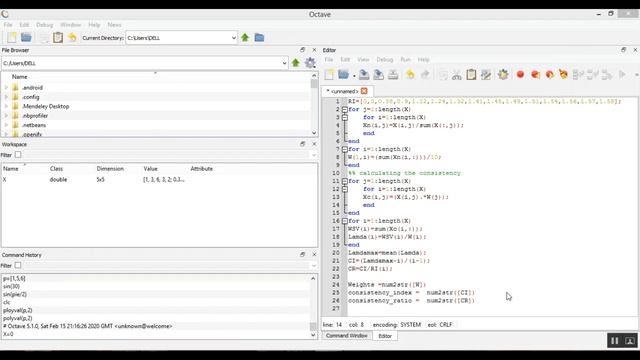Paste clipboard in the Editor toolbar
The height and width of the screenshot is (360, 640).
pos(471,75)
